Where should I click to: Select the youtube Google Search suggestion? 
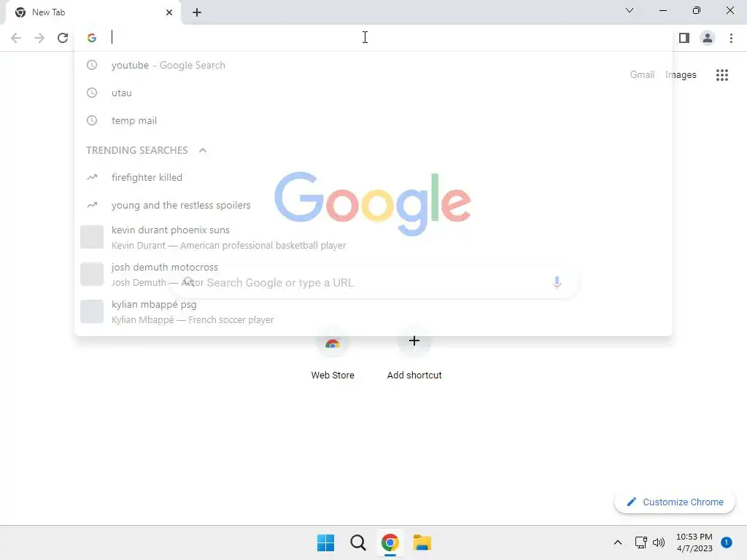[x=373, y=65]
